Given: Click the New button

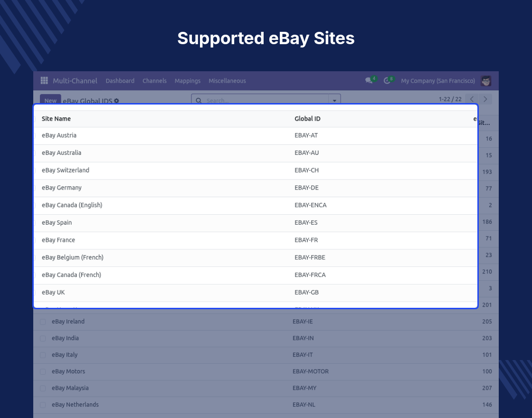Looking at the screenshot, I should click(x=50, y=99).
